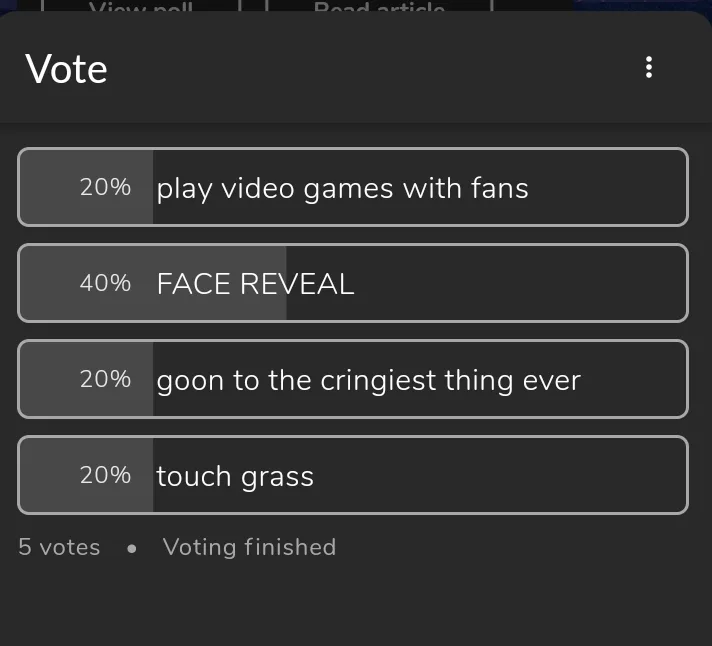Pick the "goon to the cringiest thing ever" option

click(x=368, y=380)
